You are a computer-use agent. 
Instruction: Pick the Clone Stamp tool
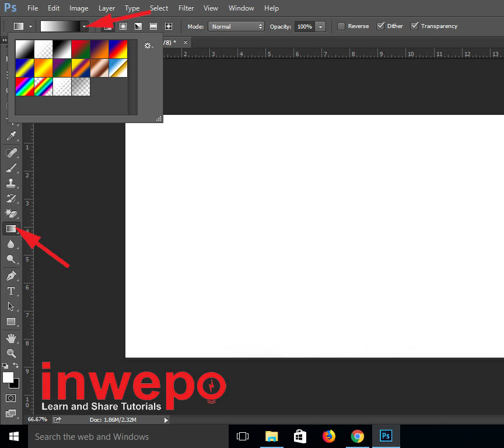(x=10, y=183)
